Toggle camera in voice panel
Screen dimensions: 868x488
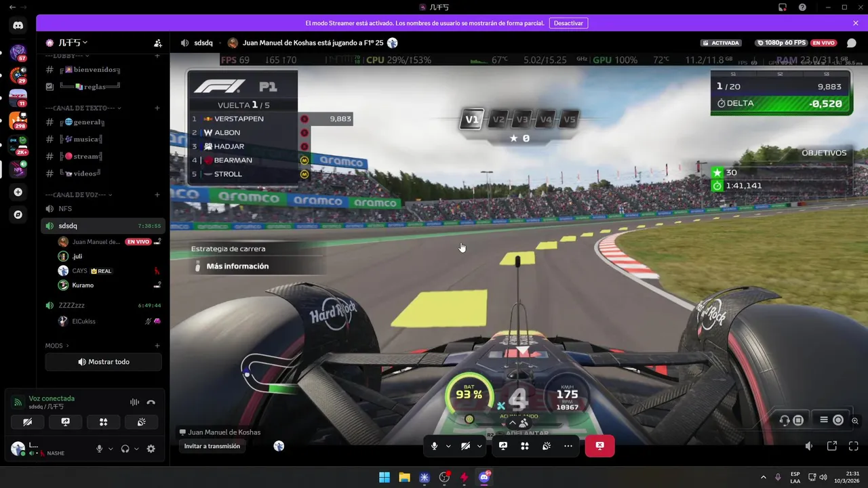(x=28, y=422)
